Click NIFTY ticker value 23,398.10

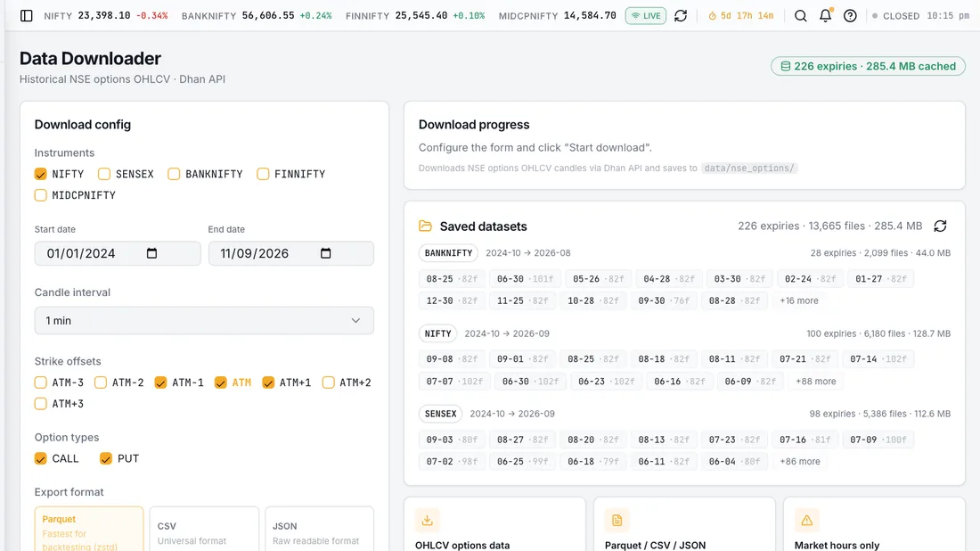click(103, 16)
